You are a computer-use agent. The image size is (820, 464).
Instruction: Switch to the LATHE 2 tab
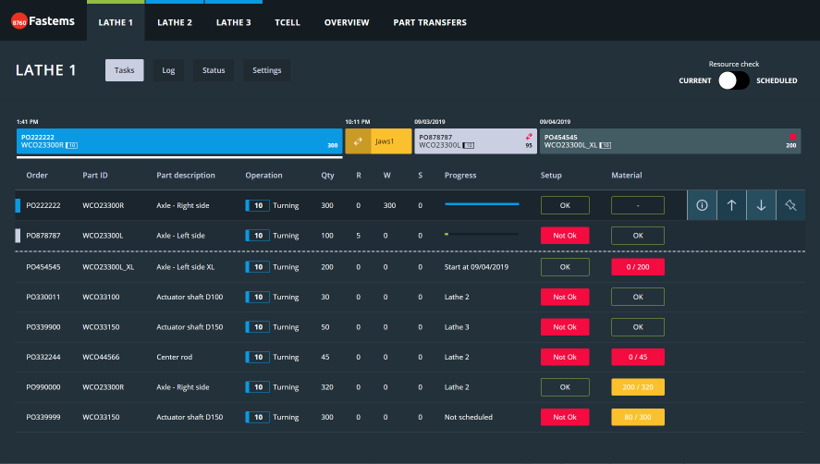[174, 22]
